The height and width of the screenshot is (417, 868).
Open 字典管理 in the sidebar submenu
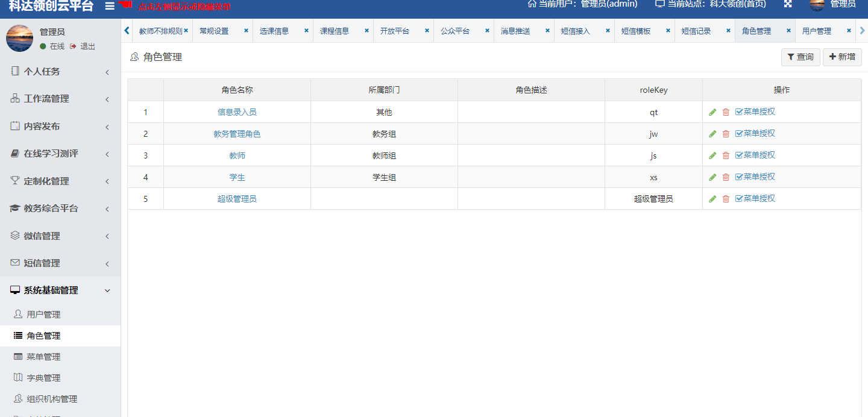[x=60, y=378]
